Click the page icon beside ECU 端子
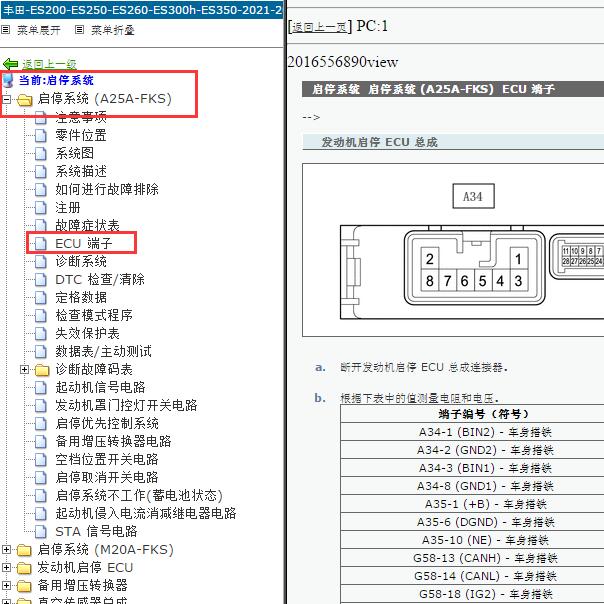The width and height of the screenshot is (604, 604). 41,244
